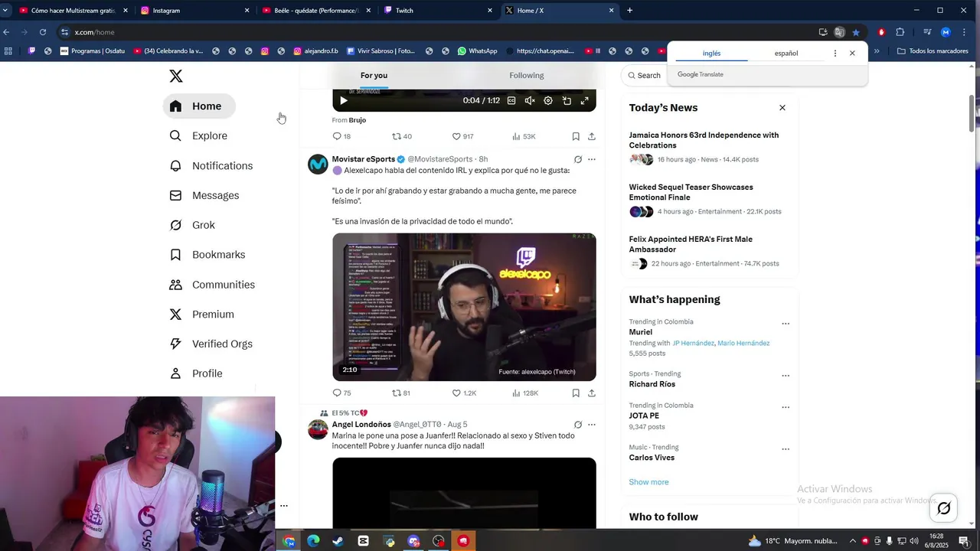
Task: Share the Movistar eSports post
Action: pyautogui.click(x=592, y=393)
